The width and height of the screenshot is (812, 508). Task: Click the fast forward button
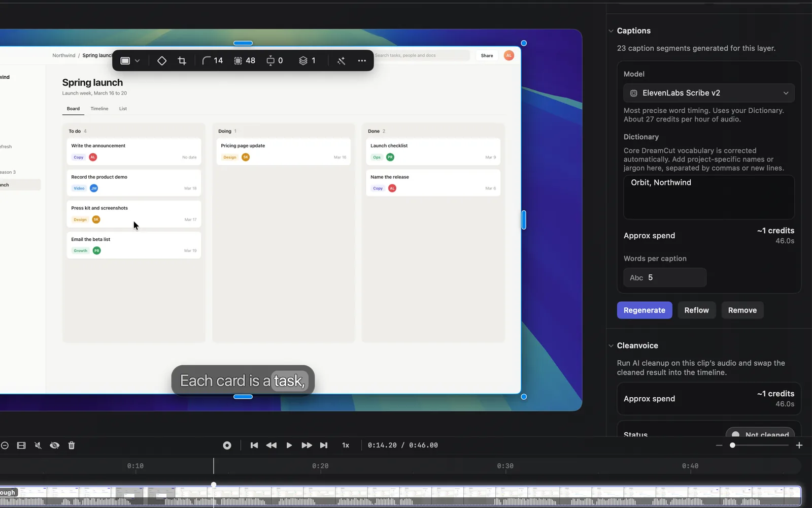pyautogui.click(x=307, y=446)
